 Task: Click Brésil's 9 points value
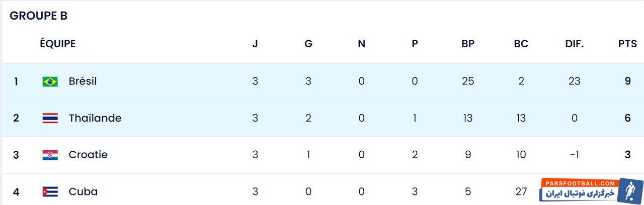[x=627, y=81]
